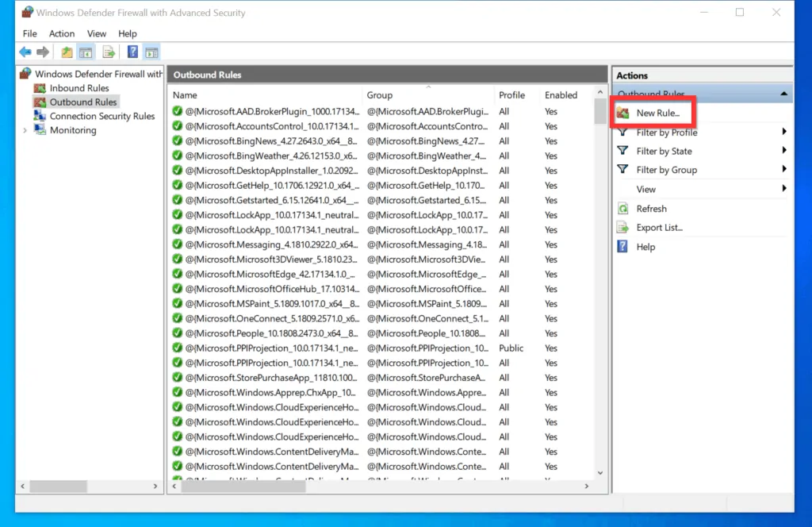This screenshot has width=812, height=527.
Task: Collapse the Outbound Rules section in Actions pane
Action: 783,94
